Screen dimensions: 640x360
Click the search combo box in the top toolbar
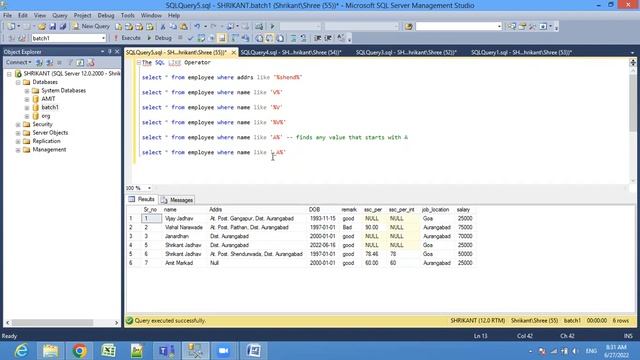coord(458,26)
